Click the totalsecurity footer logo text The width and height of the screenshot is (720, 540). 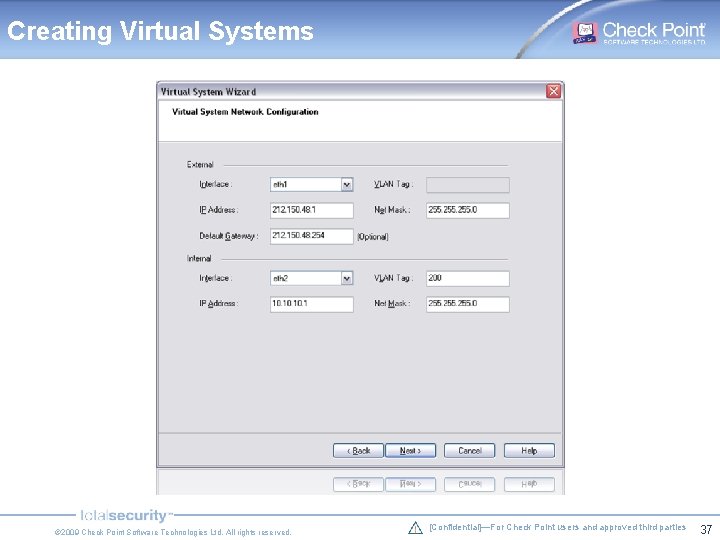pyautogui.click(x=124, y=515)
